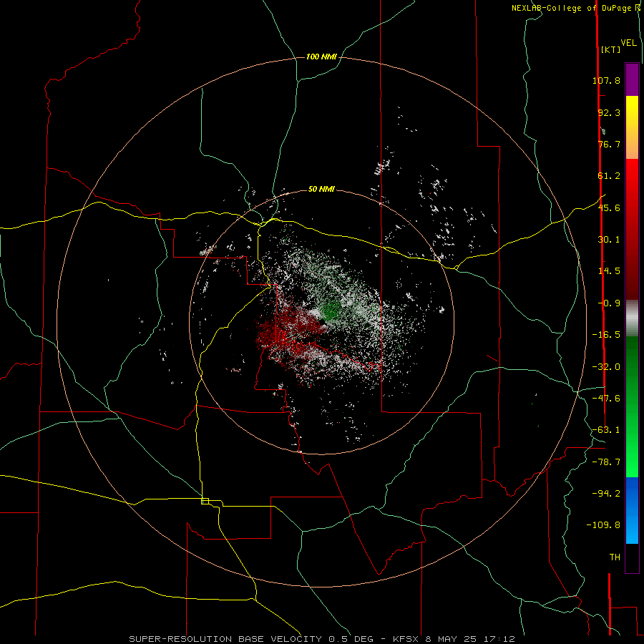Pick the green inbound segment of the velocity scale
Screen dimensions: 644x644
click(x=632, y=406)
